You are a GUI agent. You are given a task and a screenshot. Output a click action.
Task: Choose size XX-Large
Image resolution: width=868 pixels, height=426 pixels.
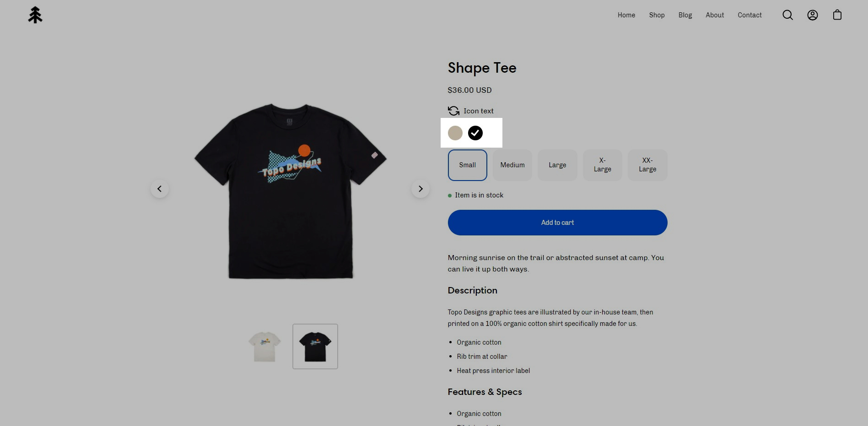click(x=647, y=165)
